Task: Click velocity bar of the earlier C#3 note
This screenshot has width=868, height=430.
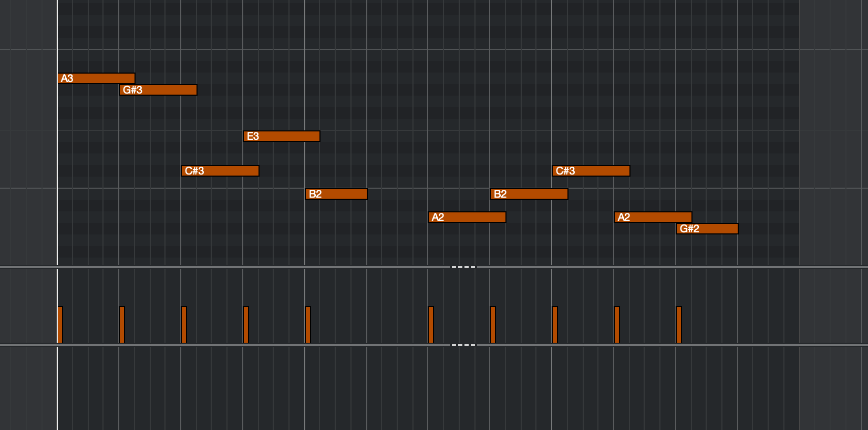Action: pos(184,325)
